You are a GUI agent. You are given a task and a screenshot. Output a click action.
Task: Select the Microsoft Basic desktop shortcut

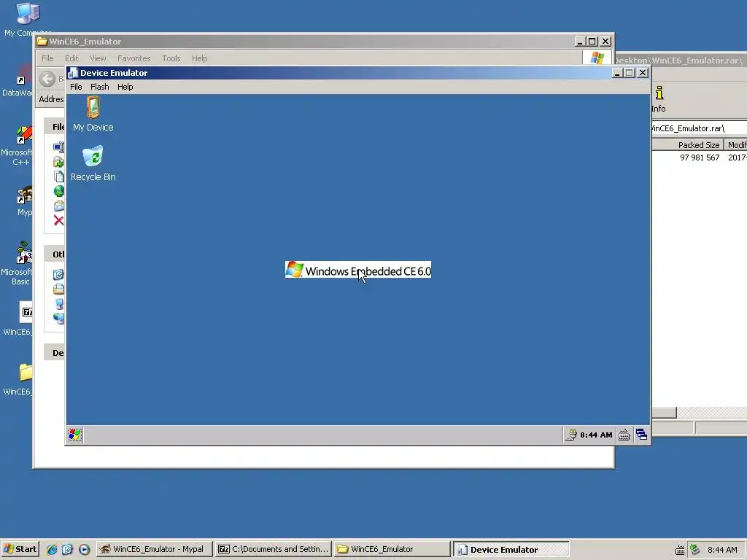pos(18,263)
